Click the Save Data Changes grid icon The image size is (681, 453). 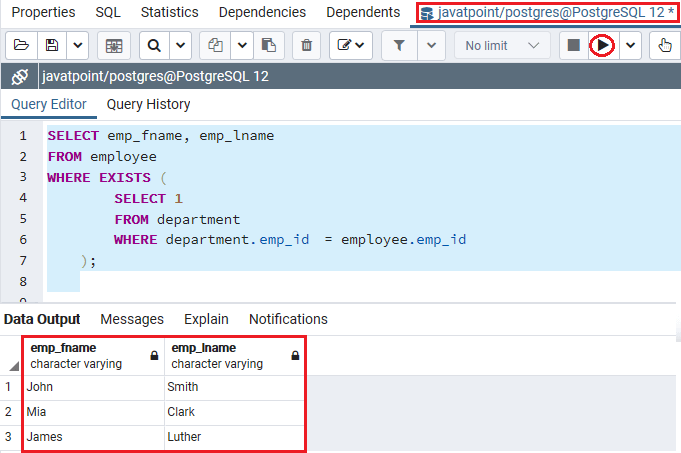pos(114,45)
